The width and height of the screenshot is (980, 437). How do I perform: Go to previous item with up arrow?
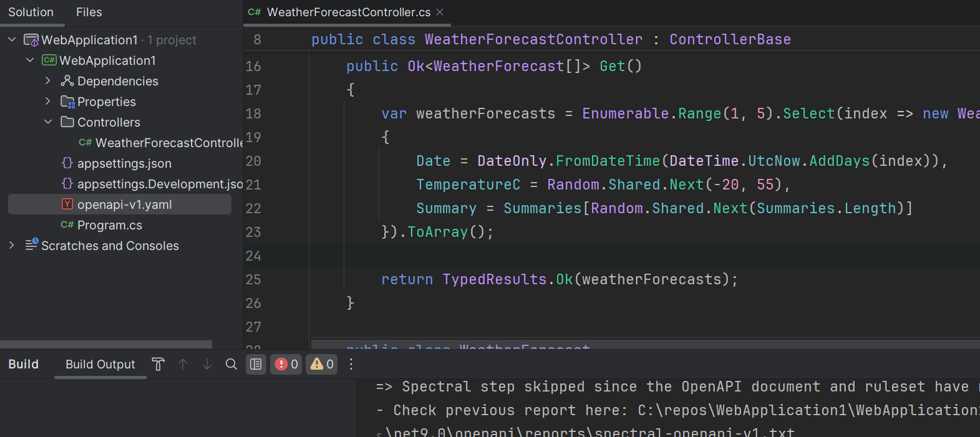click(x=183, y=364)
